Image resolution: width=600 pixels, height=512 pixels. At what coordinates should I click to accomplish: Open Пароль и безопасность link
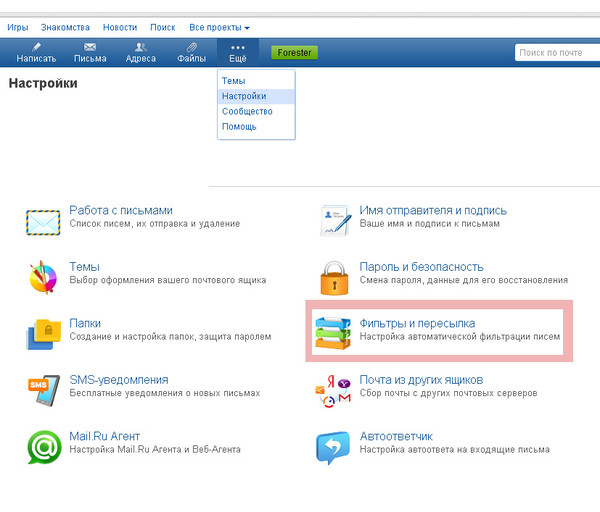[x=421, y=267]
